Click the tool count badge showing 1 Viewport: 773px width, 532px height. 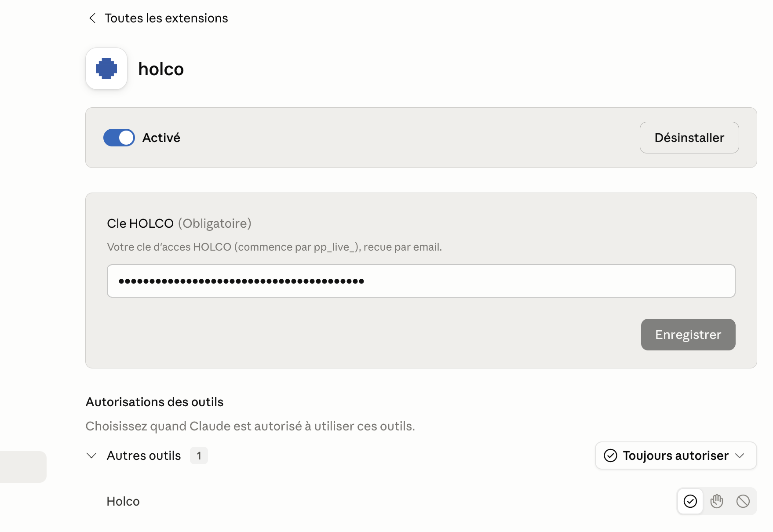[199, 455]
